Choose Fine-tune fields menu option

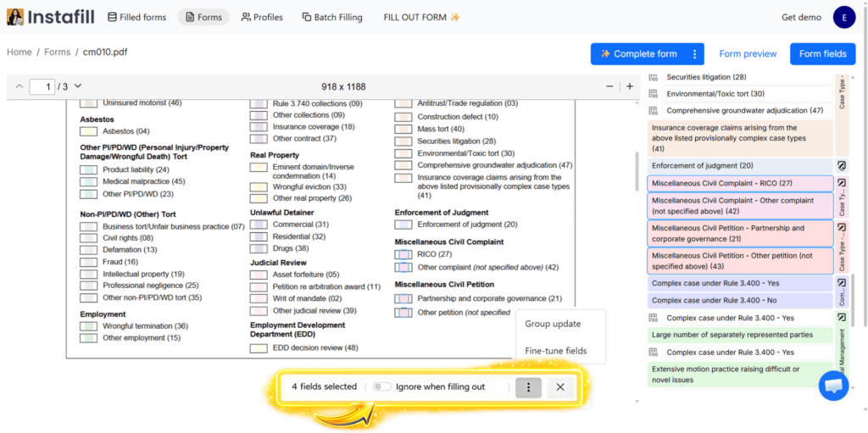(555, 351)
